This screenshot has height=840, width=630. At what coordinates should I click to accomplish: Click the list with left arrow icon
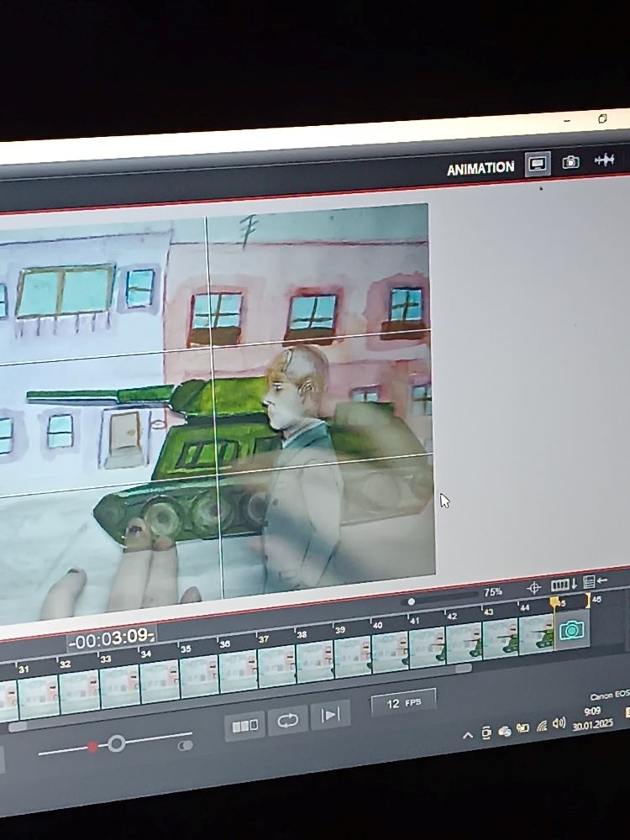point(596,580)
